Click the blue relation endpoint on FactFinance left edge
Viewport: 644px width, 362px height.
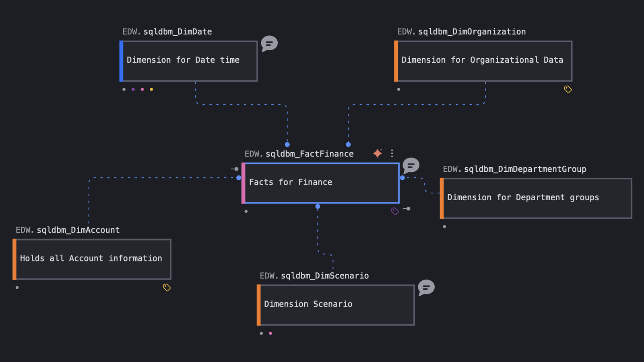(x=239, y=178)
